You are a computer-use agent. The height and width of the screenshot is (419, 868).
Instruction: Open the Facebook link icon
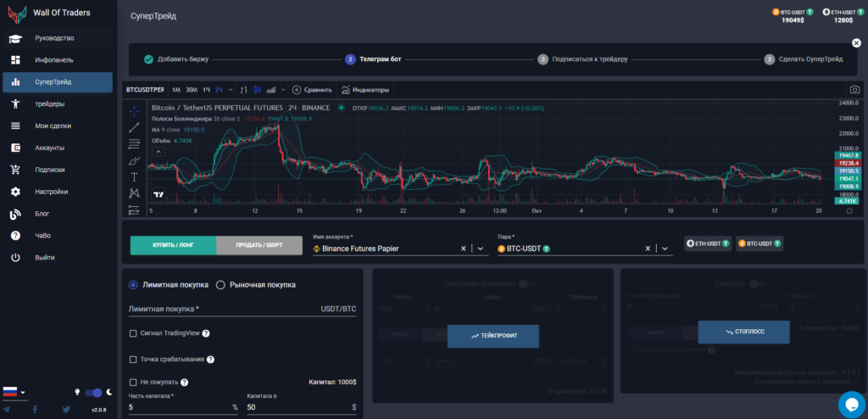point(36,410)
